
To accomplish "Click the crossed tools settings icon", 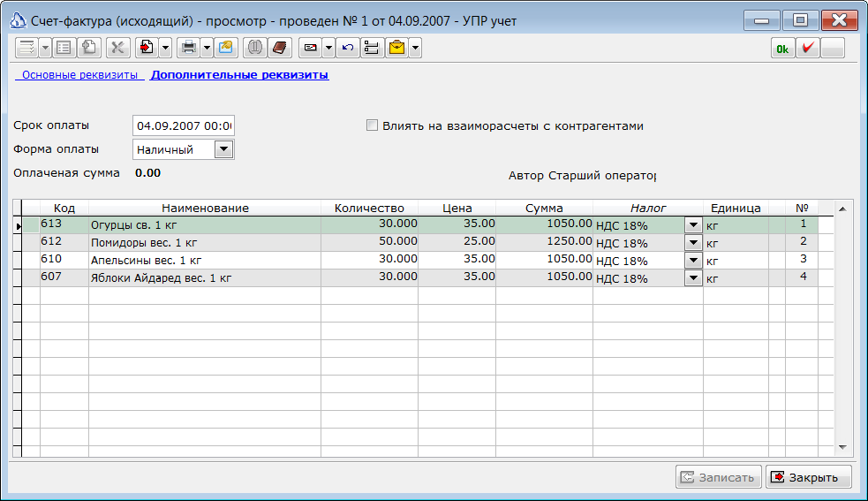I will pos(117,48).
